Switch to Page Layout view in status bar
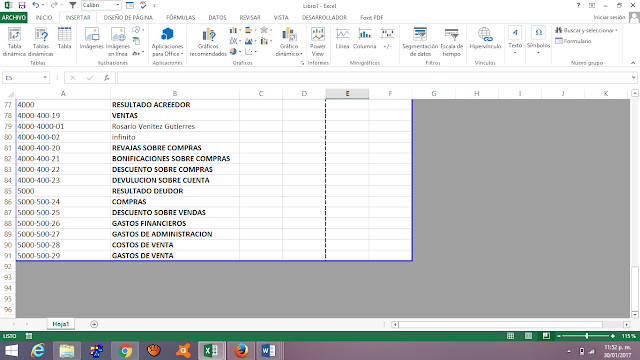The width and height of the screenshot is (640, 360). (528, 336)
